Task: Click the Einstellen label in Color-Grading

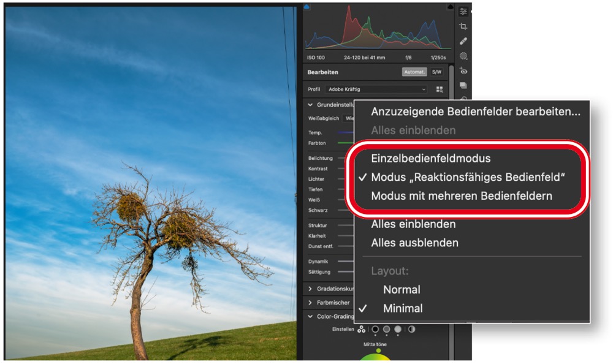Action: point(343,329)
